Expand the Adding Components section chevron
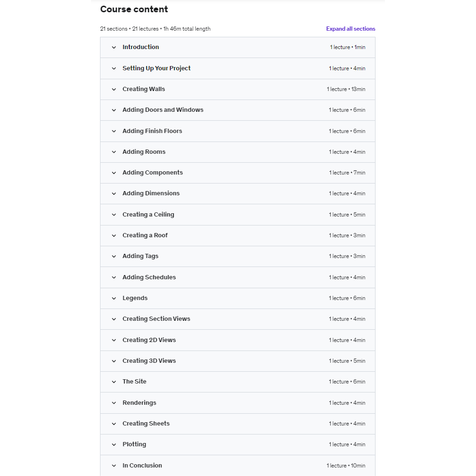476x476 pixels. pyautogui.click(x=114, y=173)
